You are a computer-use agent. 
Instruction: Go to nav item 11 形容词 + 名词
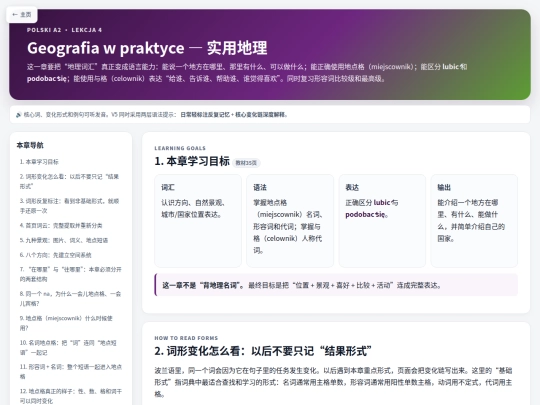pos(70,372)
